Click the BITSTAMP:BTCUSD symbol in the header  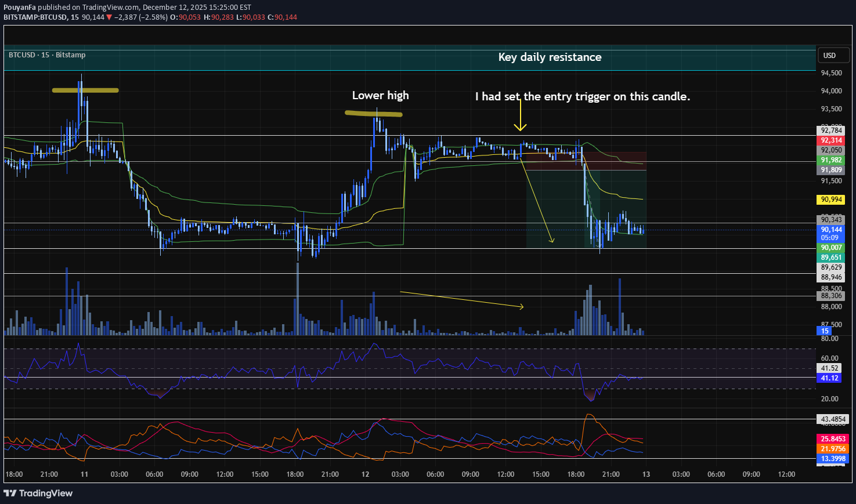pyautogui.click(x=35, y=17)
